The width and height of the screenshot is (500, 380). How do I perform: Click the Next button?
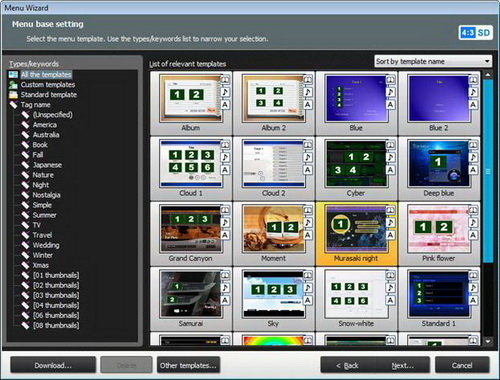click(403, 365)
